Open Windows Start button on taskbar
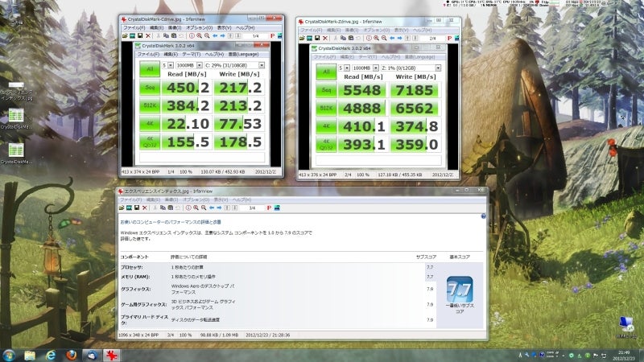The width and height of the screenshot is (644, 362). pos(9,355)
